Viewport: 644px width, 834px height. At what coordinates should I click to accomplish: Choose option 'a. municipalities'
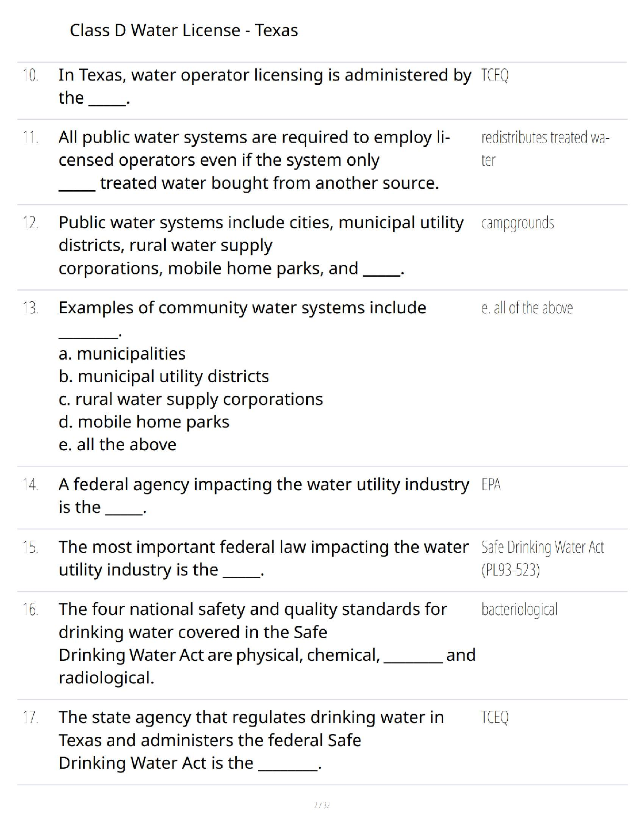click(122, 354)
